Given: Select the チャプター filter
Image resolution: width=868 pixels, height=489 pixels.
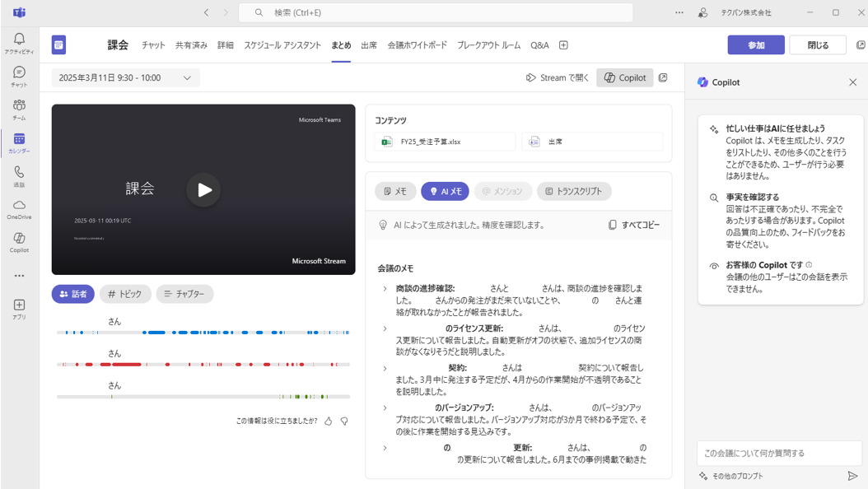Looking at the screenshot, I should tap(185, 294).
